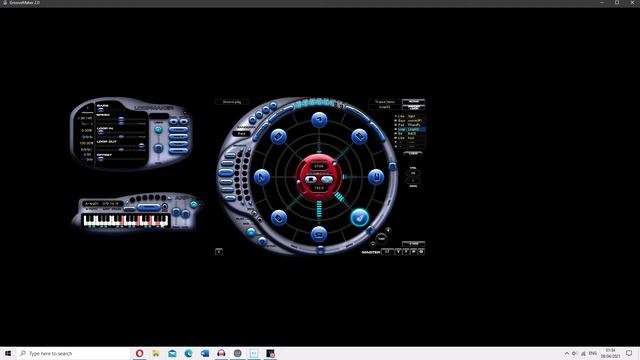Select the right-side track button on groove wheel

point(376,177)
